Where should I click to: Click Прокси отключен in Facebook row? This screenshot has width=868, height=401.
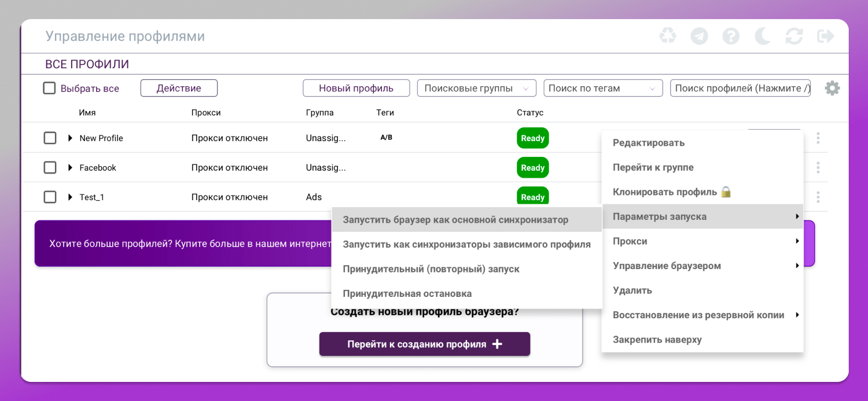point(230,167)
